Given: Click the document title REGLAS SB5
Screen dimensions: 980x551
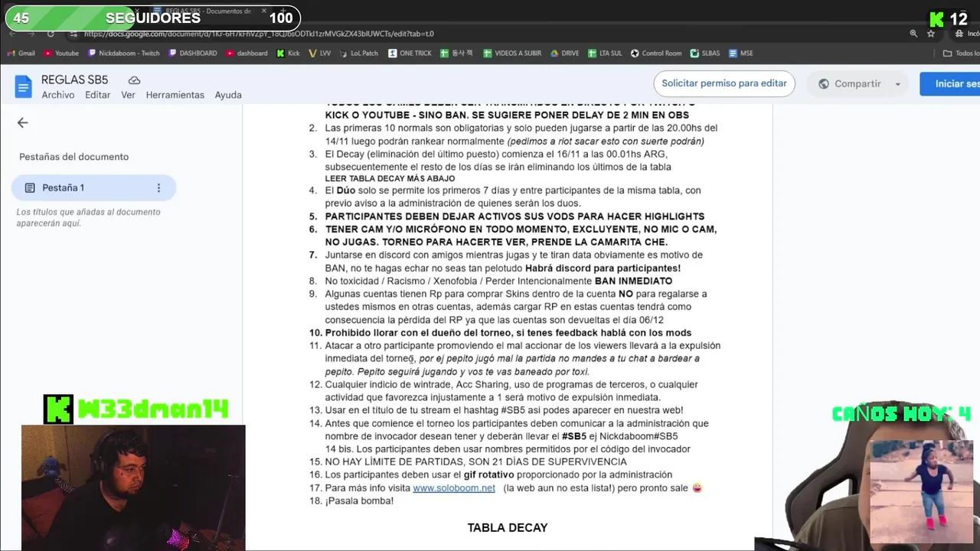Looking at the screenshot, I should (74, 80).
